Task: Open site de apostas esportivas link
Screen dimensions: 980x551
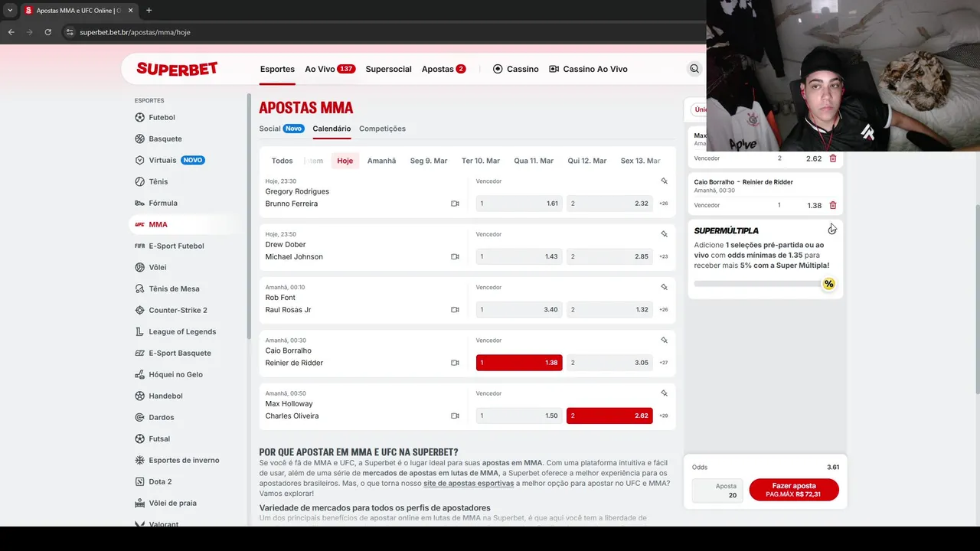Action: (469, 484)
